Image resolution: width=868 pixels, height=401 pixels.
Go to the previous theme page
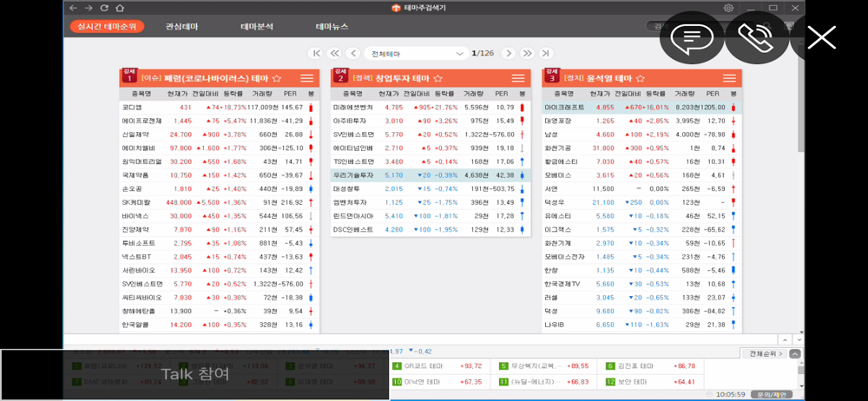[352, 53]
